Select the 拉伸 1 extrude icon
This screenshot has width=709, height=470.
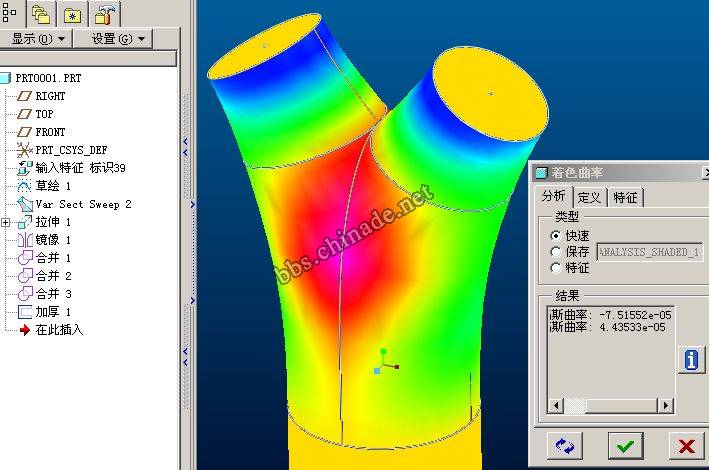pyautogui.click(x=24, y=222)
